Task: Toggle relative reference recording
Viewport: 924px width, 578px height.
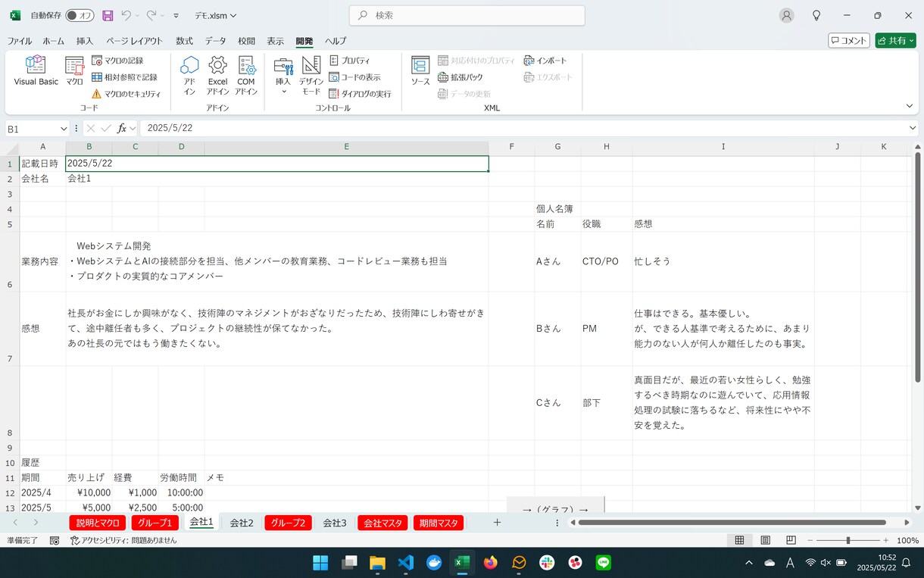Action: 124,77
